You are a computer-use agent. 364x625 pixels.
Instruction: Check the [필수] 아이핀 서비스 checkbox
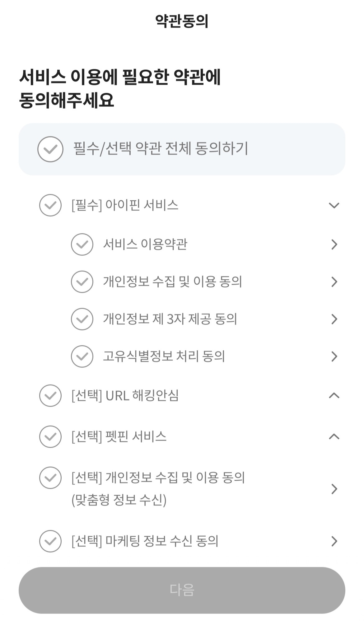[x=50, y=205]
